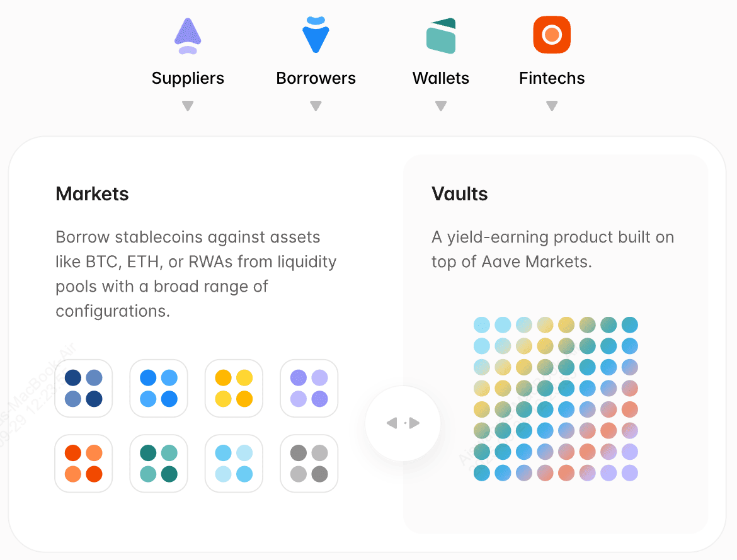Click the dark blue Markets tile icon

point(83,388)
